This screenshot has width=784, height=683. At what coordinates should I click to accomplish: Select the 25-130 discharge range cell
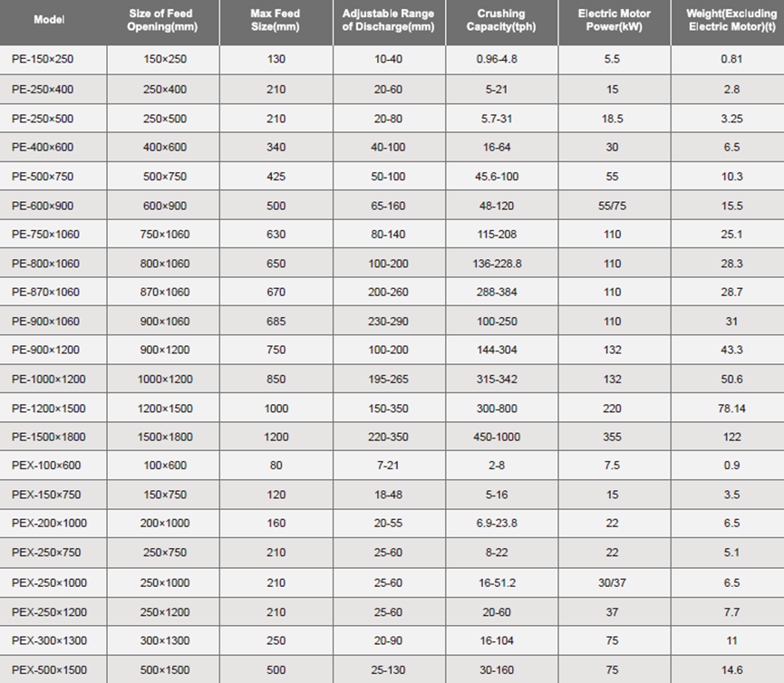(389, 669)
